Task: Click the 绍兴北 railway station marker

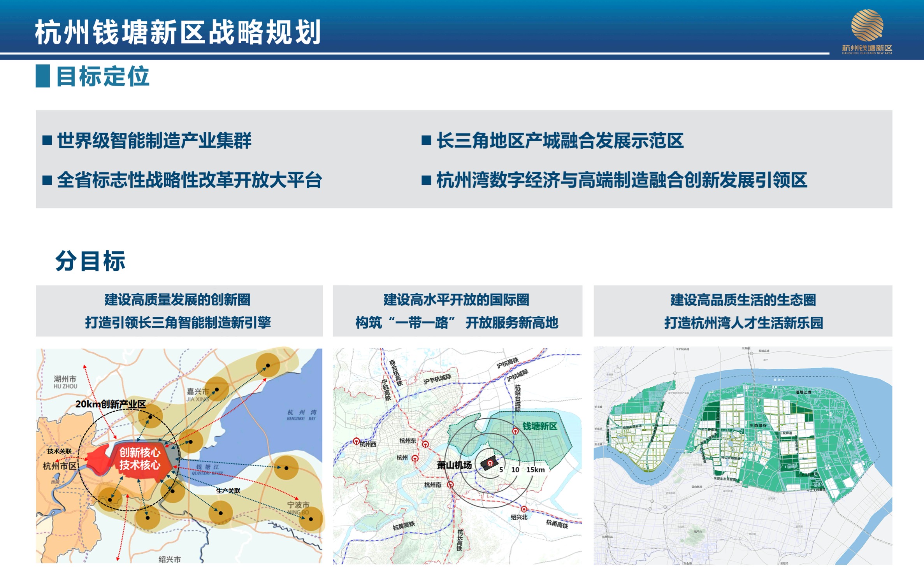Action: 524,509
